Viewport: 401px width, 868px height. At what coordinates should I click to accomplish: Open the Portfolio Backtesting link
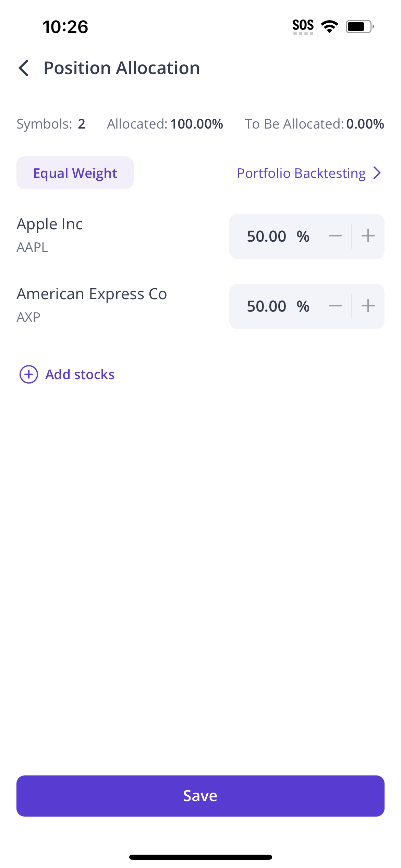pos(301,173)
